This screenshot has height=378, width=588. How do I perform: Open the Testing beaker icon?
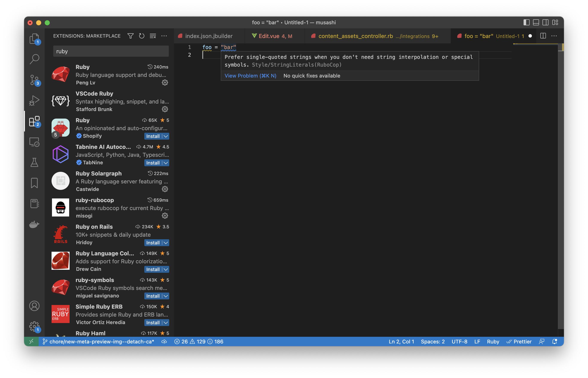coord(34,162)
